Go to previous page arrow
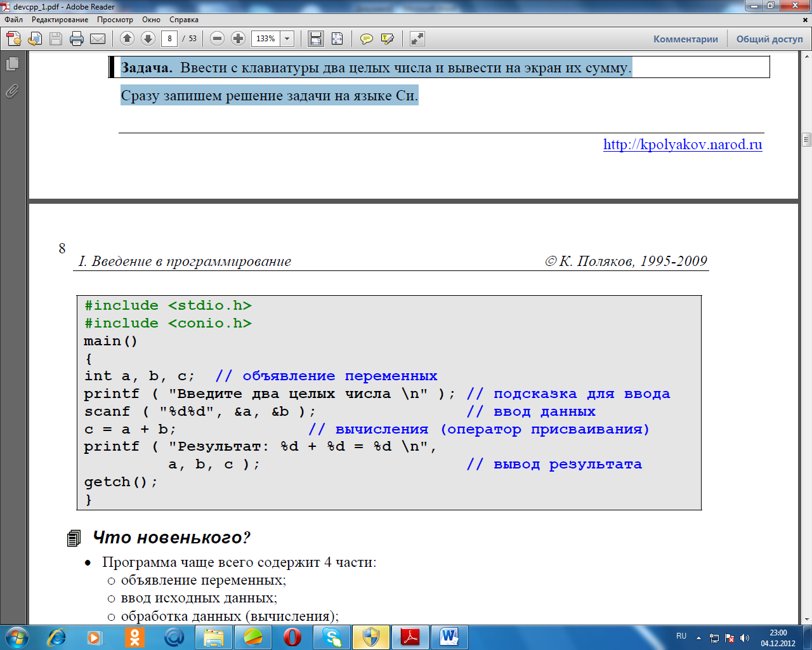This screenshot has height=650, width=812. pyautogui.click(x=127, y=39)
